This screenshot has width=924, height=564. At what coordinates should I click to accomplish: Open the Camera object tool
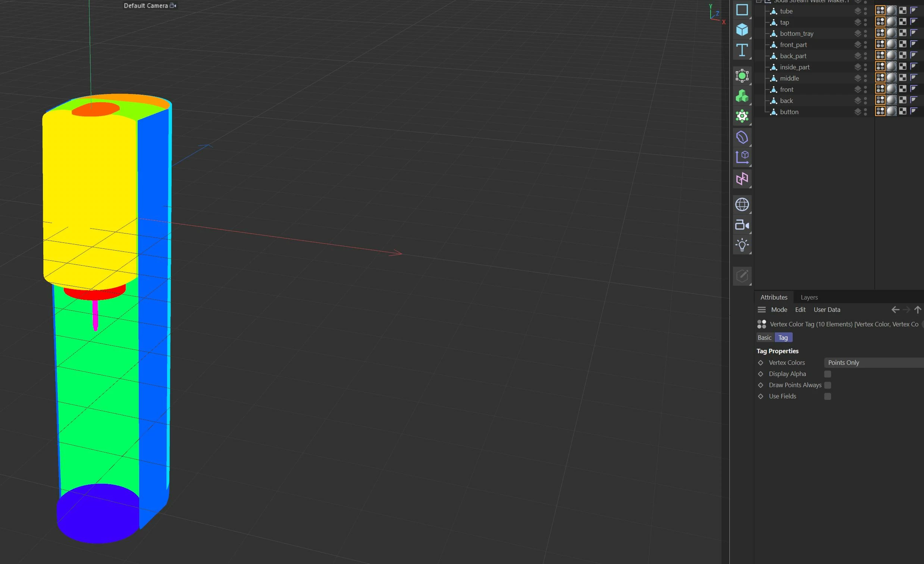pyautogui.click(x=742, y=225)
